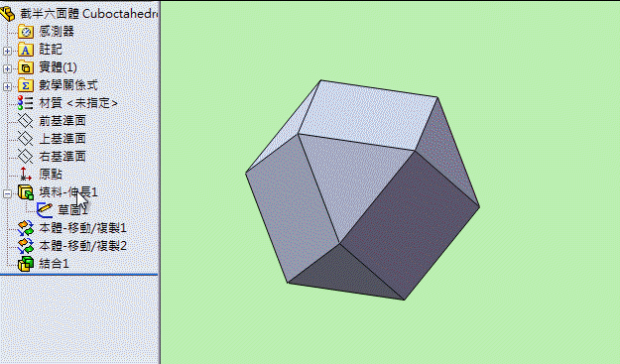
Task: Select the 結合1 combine label
Action: [54, 264]
